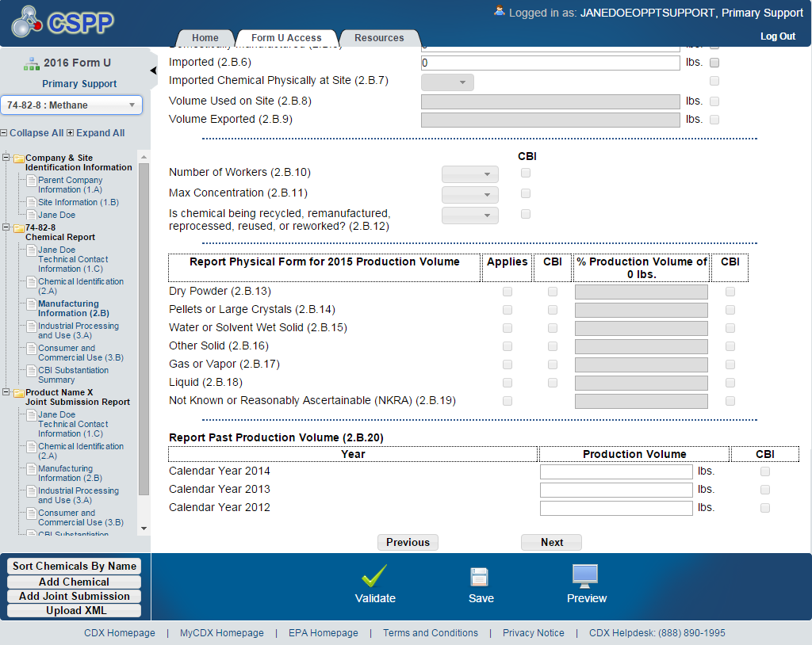Screen dimensions: 812x645
Task: Collapse the Company & Site Identification folder
Action: 6,158
